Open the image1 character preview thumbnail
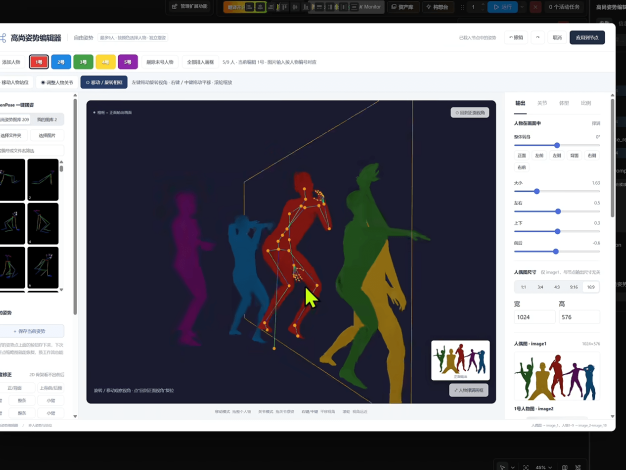 pyautogui.click(x=557, y=377)
